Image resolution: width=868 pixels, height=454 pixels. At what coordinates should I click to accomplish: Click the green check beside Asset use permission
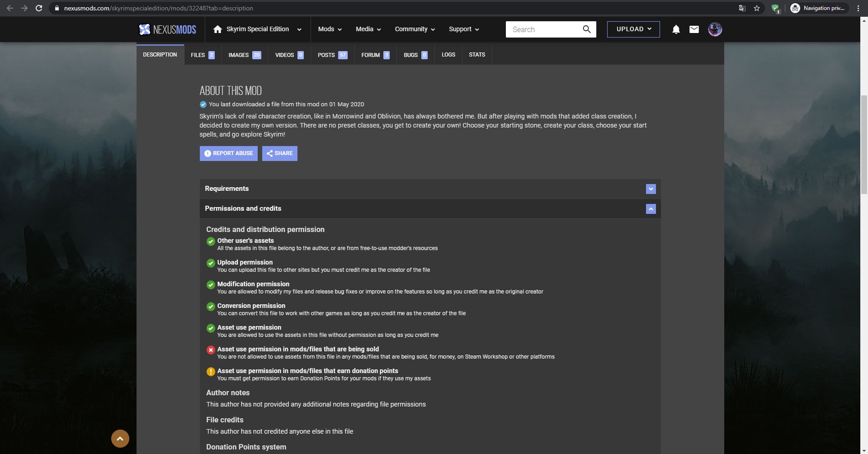[211, 328]
